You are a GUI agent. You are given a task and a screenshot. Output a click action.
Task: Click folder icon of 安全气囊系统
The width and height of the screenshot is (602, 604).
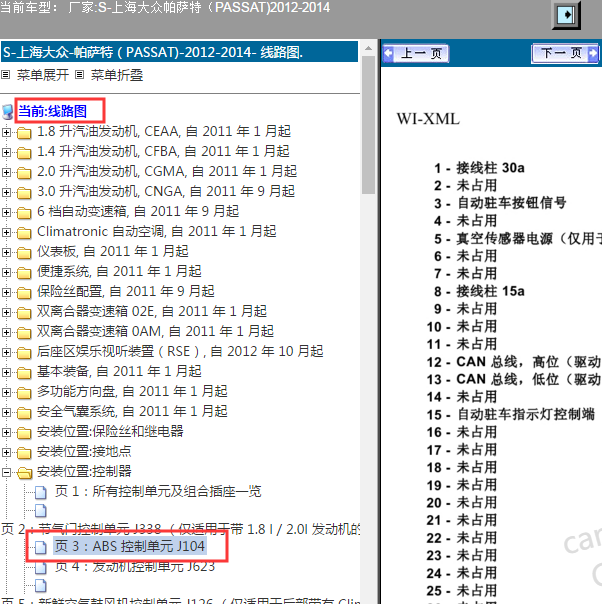24,413
